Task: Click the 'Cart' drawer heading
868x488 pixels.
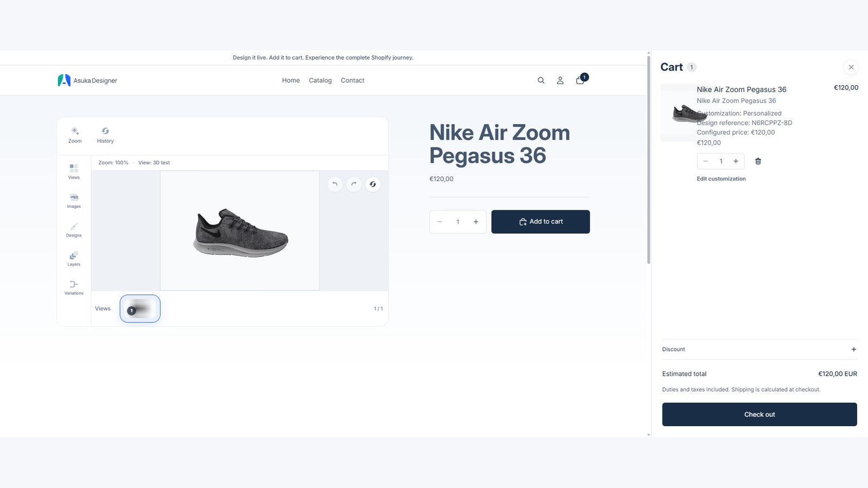Action: (672, 67)
